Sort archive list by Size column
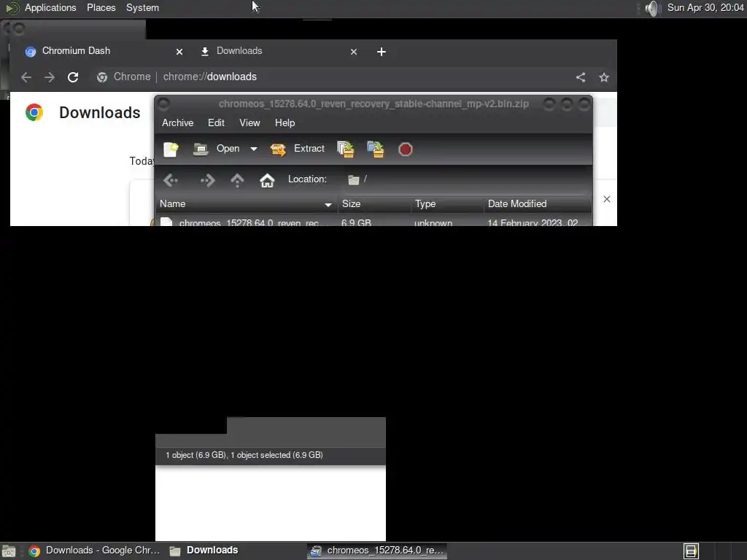The height and width of the screenshot is (560, 747). [x=374, y=204]
